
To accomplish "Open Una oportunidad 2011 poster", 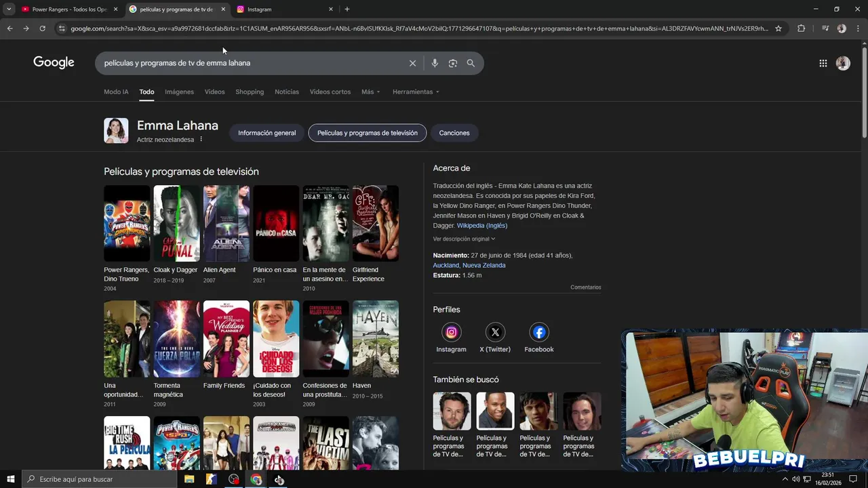I will 127,339.
